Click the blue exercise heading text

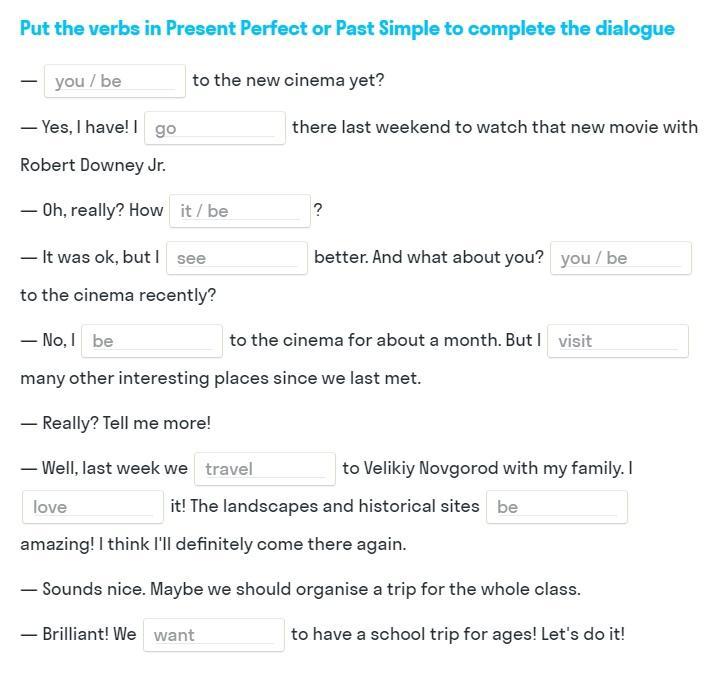coord(347,29)
